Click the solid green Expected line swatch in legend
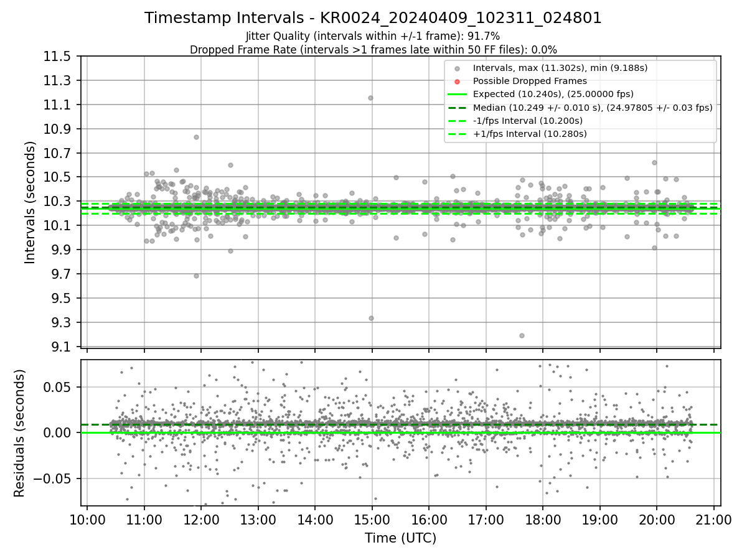This screenshot has width=747, height=560. 458,95
